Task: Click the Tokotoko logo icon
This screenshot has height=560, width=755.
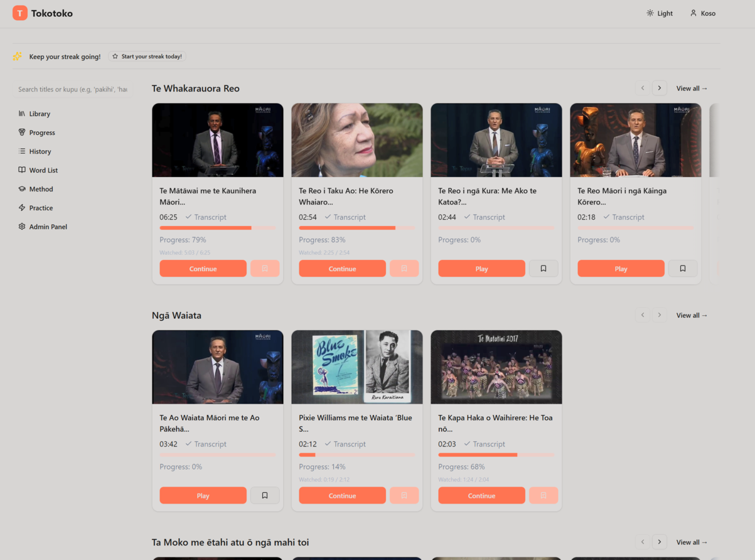Action: click(20, 13)
